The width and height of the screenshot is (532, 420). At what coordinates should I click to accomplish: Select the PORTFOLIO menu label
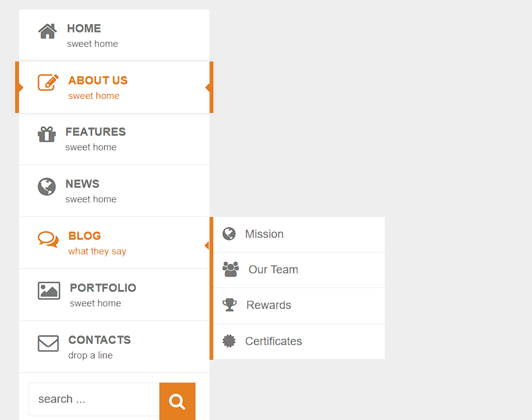(x=103, y=288)
